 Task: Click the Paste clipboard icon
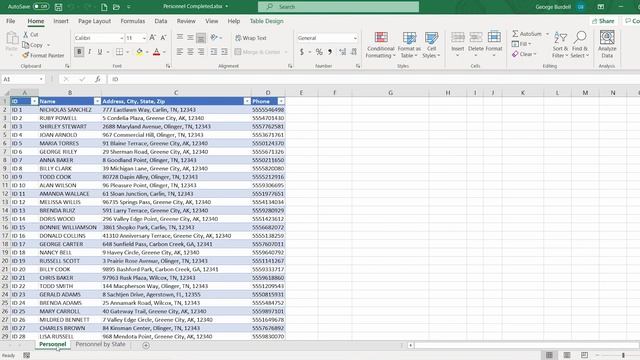point(12,38)
